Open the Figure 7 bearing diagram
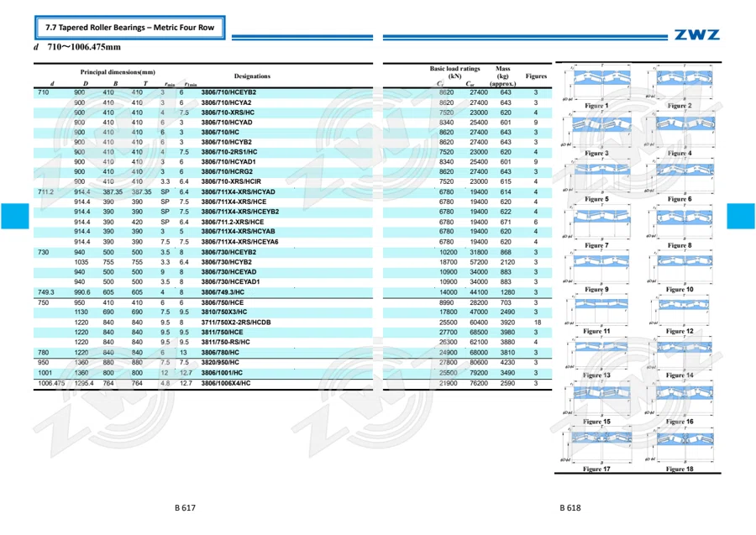756x535 pixels. click(596, 223)
